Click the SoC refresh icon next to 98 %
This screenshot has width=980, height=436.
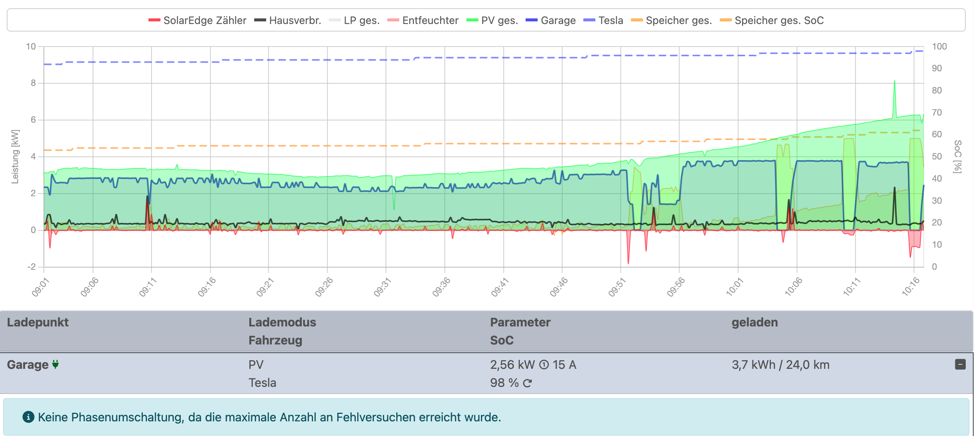[x=527, y=383]
